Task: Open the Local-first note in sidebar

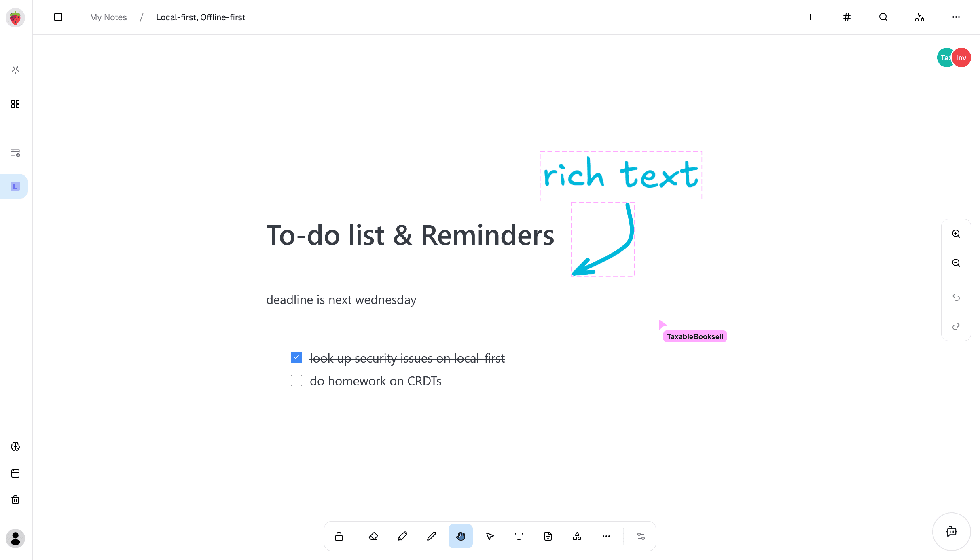Action: click(x=15, y=186)
